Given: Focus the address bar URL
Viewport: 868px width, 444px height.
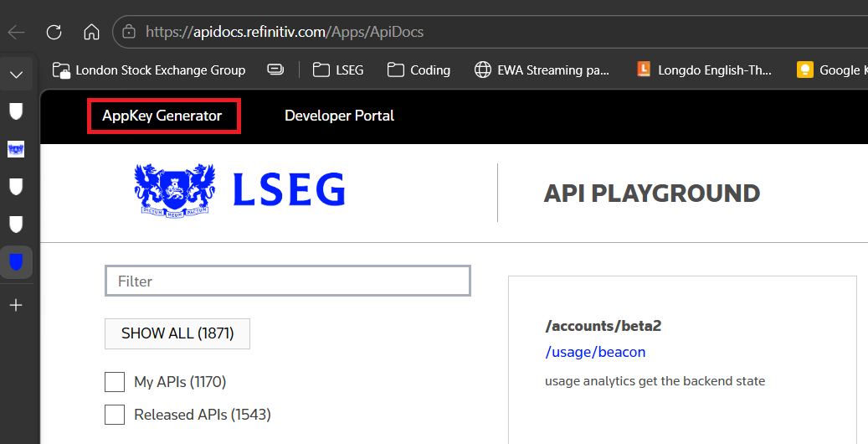Looking at the screenshot, I should [x=285, y=32].
